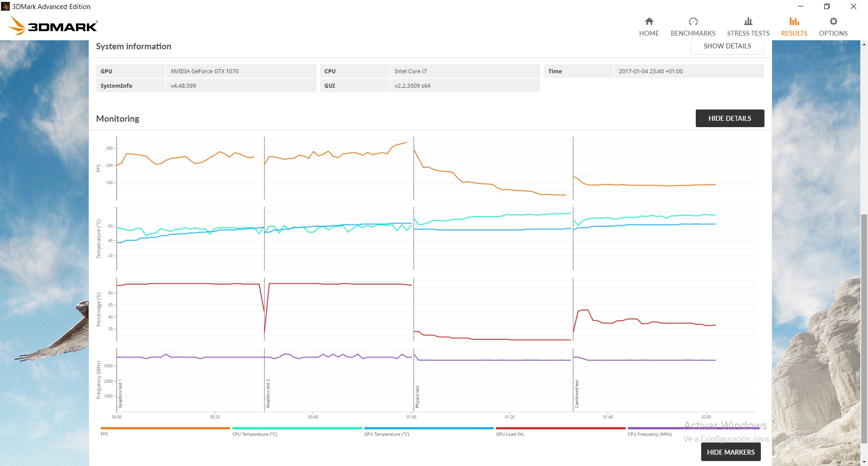Click the 3DMark app icon in title bar

tap(5, 6)
